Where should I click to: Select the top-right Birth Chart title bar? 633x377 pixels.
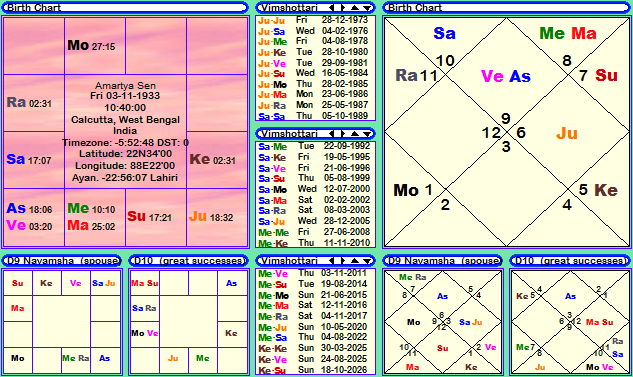(x=506, y=8)
